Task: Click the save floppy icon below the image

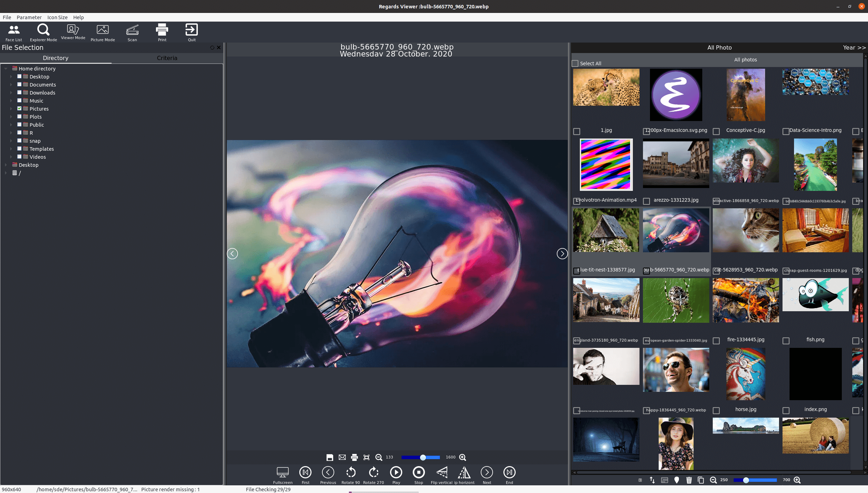Action: pos(330,457)
